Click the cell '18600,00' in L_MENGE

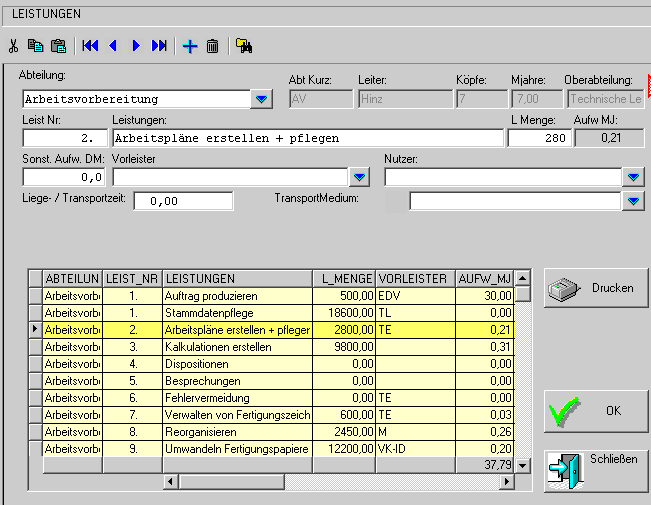(x=344, y=313)
